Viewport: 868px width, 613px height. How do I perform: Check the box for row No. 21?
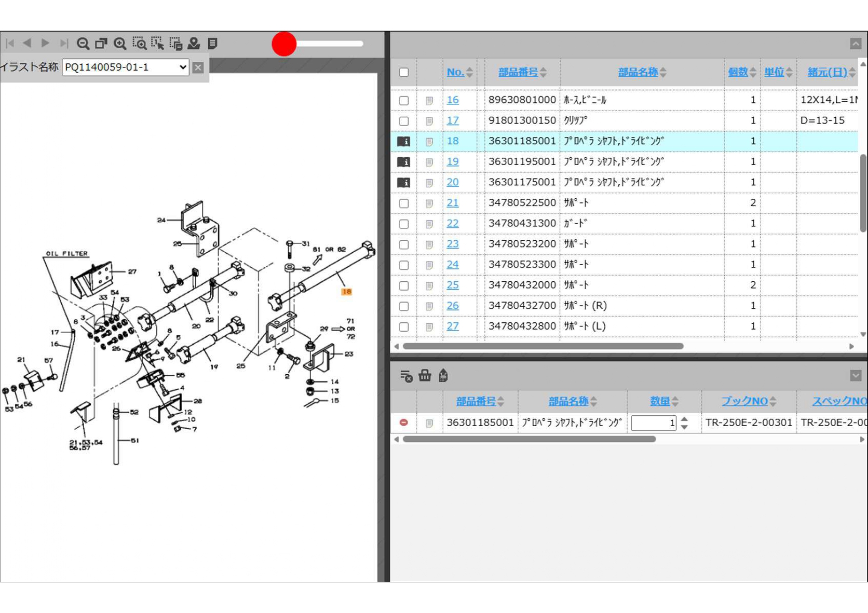(404, 203)
